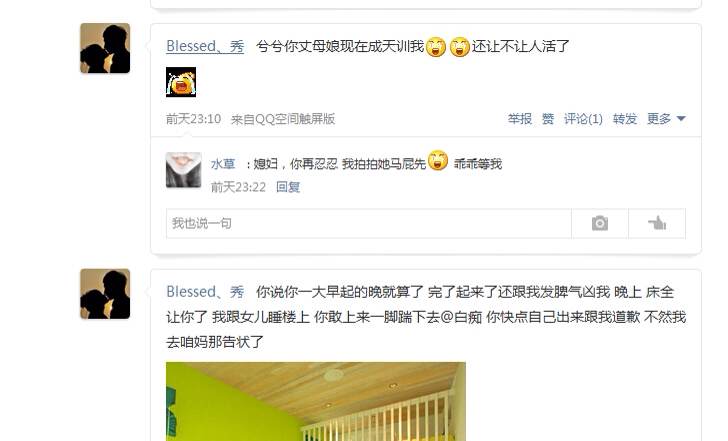This screenshot has height=441, width=728.
Task: Open Blessed、秀 profile link in first post
Action: [x=205, y=46]
